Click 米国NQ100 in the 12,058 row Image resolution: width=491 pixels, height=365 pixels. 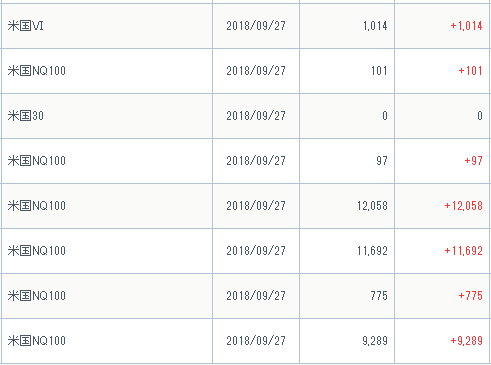coord(37,206)
